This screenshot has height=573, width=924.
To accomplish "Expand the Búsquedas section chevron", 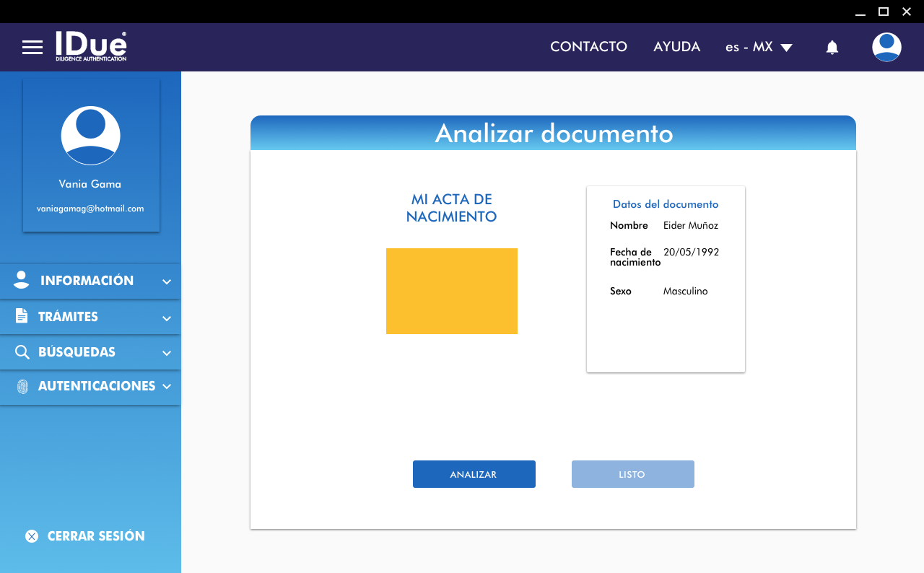I will pos(167,353).
